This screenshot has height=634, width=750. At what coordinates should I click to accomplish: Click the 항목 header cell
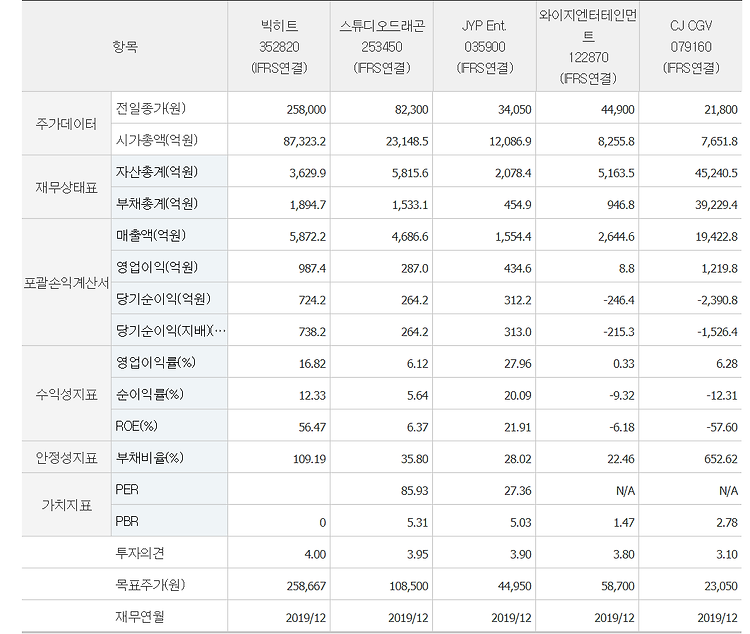[x=125, y=46]
